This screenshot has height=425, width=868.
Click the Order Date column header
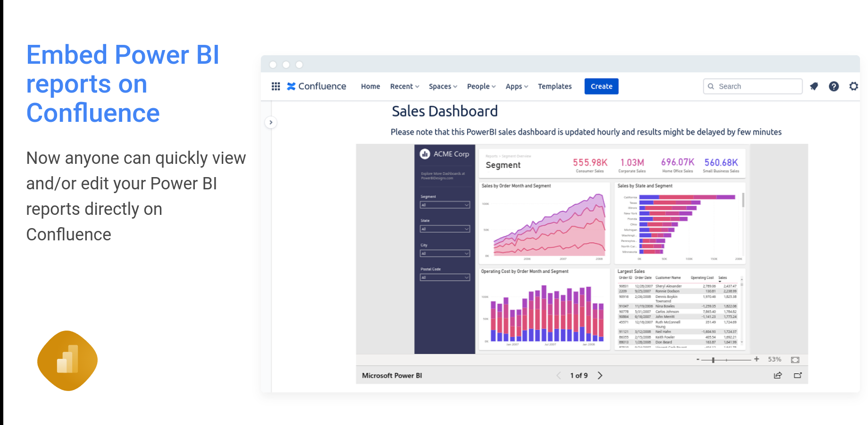point(643,278)
